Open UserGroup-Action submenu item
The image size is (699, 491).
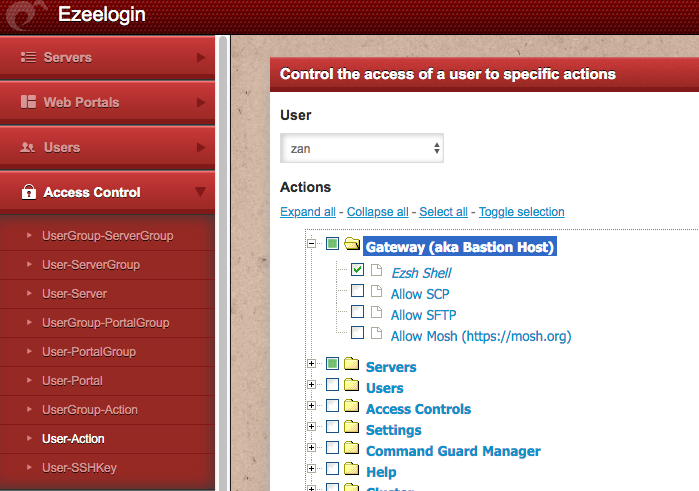(107, 409)
